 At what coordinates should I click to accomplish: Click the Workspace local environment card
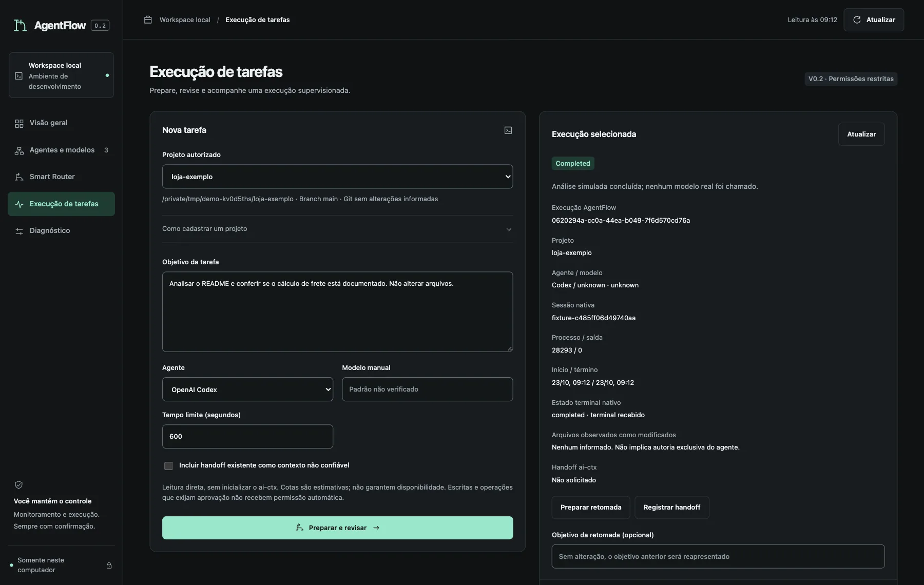tap(61, 75)
